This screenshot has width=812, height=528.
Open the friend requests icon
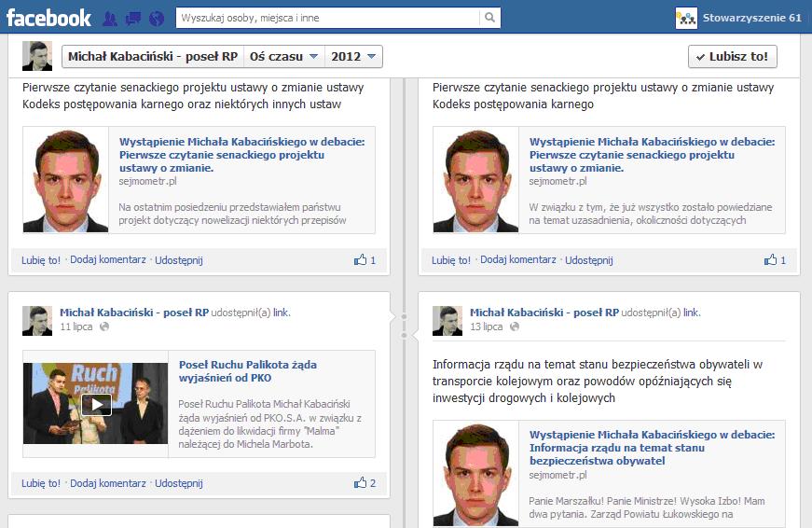110,18
